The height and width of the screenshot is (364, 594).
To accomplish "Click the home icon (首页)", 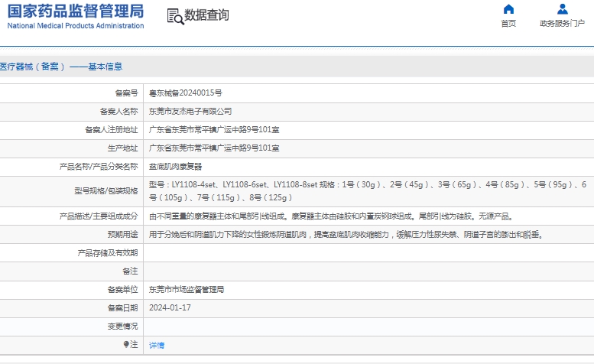I will point(508,9).
